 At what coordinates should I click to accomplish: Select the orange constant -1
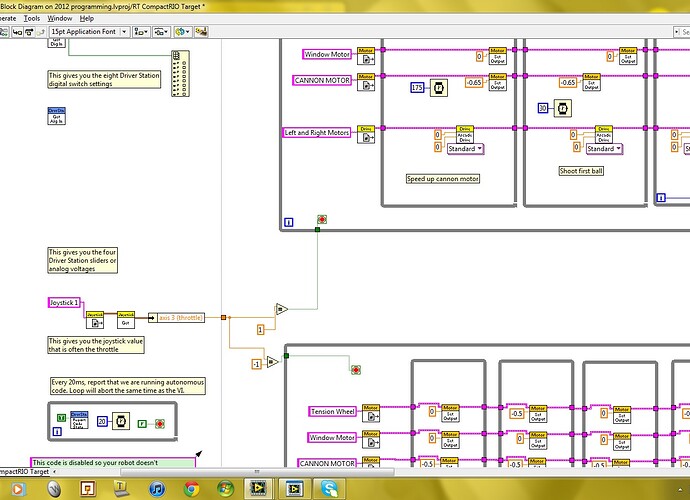tap(257, 364)
